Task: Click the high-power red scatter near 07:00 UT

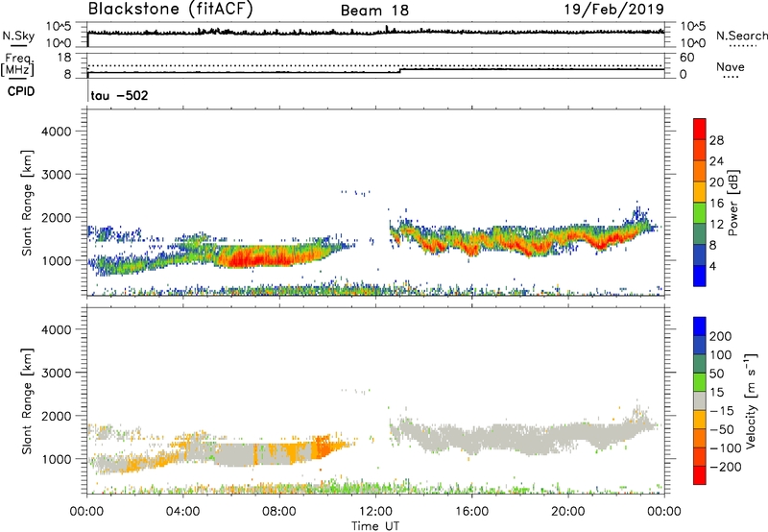Action: point(254,258)
